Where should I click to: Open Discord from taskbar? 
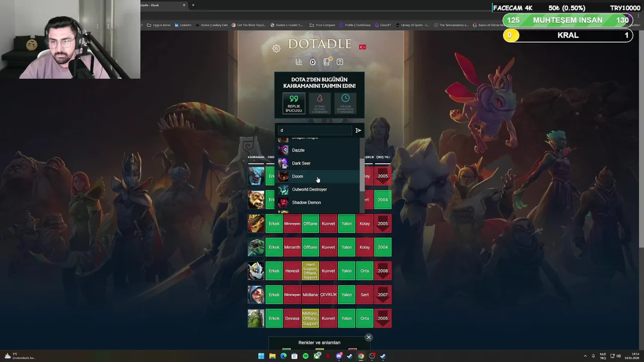(x=339, y=356)
